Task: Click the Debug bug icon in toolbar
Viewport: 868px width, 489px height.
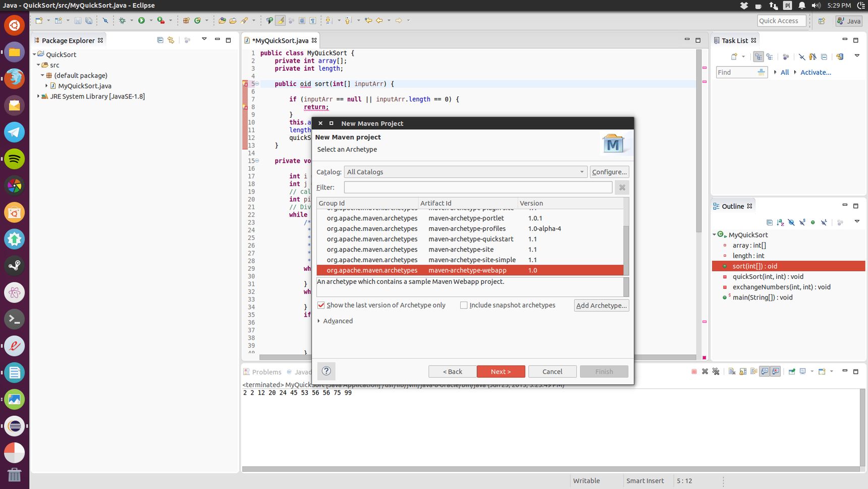Action: click(122, 21)
